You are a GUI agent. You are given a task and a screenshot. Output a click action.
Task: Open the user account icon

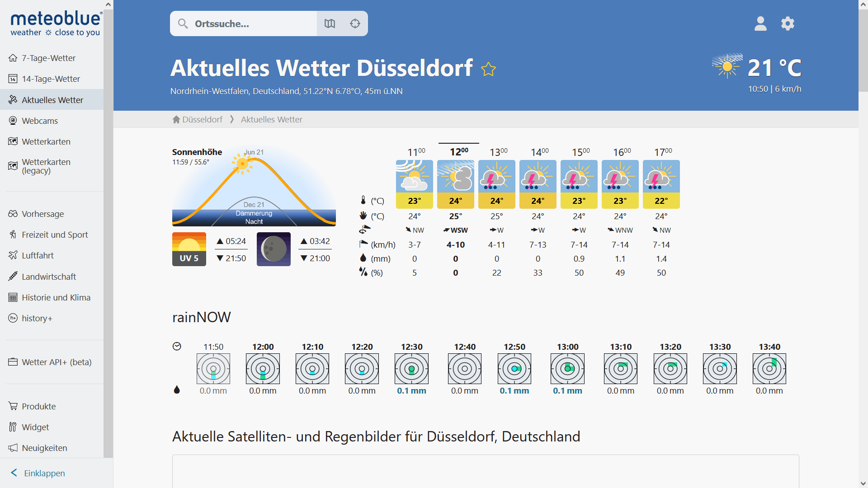[x=760, y=23]
